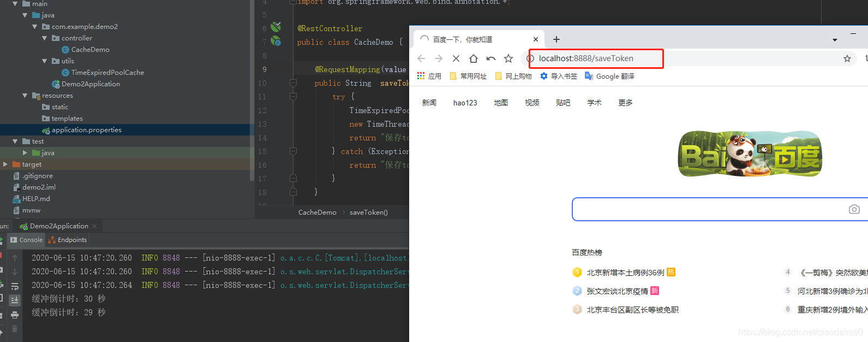Open hao123 link
868x342 pixels.
click(x=465, y=103)
